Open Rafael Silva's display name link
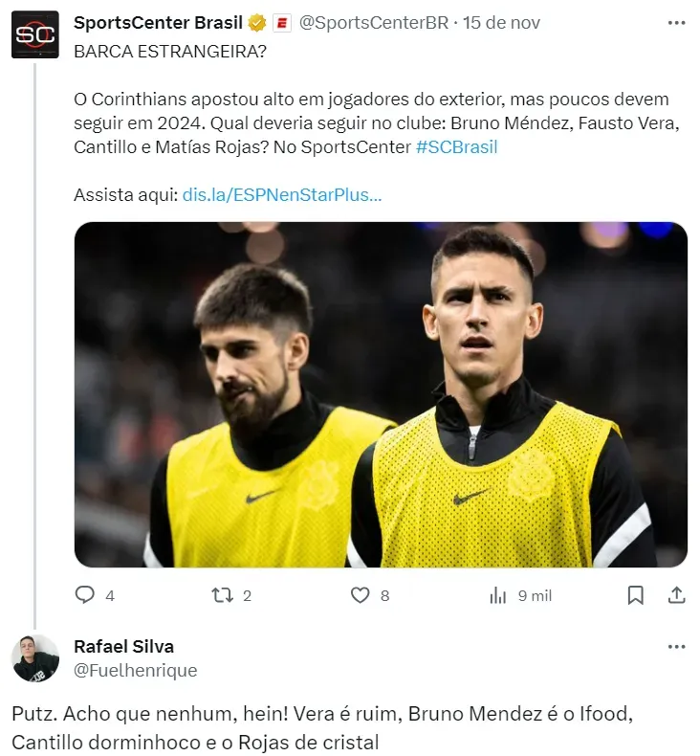The height and width of the screenshot is (756, 700). pyautogui.click(x=123, y=646)
